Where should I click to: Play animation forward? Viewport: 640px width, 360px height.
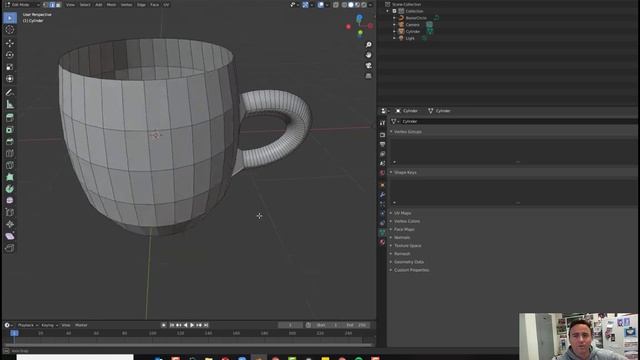pos(192,325)
